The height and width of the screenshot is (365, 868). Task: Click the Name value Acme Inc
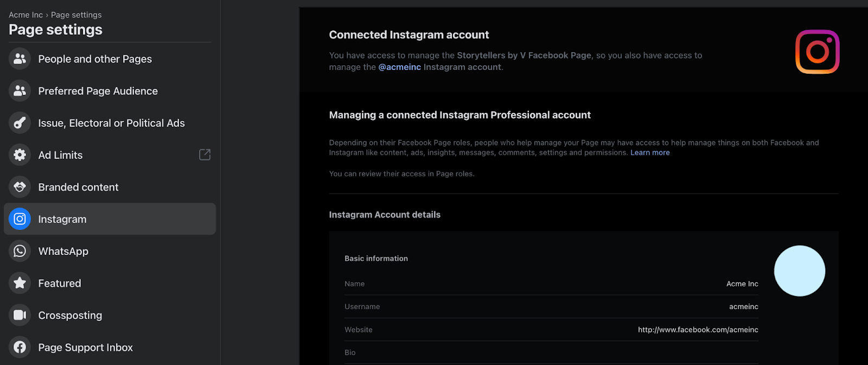(x=742, y=284)
